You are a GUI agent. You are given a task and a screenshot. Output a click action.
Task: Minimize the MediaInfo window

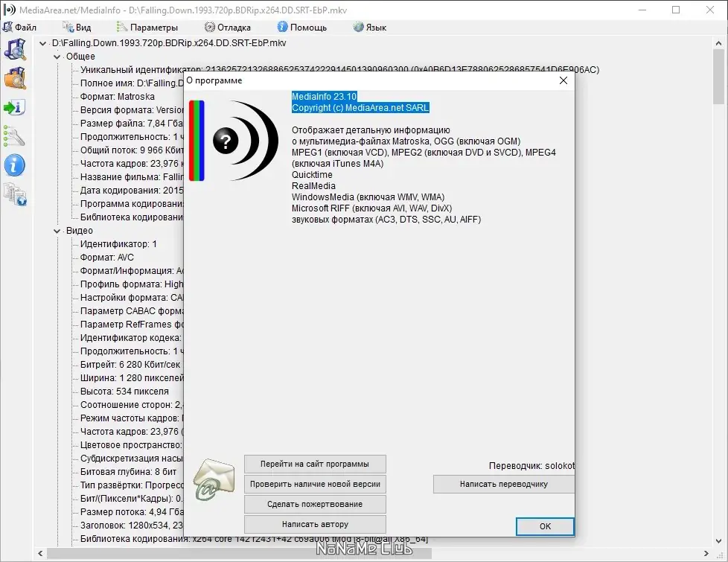pos(642,10)
